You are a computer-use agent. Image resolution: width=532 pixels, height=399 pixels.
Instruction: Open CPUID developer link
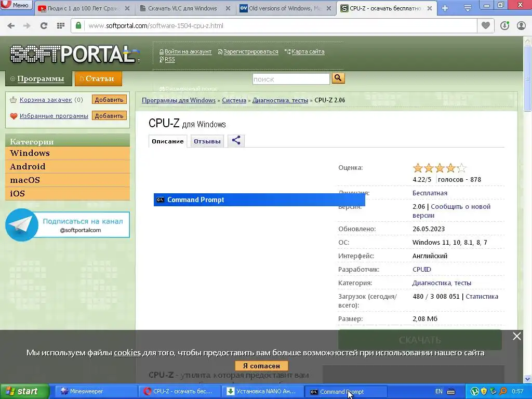click(422, 270)
